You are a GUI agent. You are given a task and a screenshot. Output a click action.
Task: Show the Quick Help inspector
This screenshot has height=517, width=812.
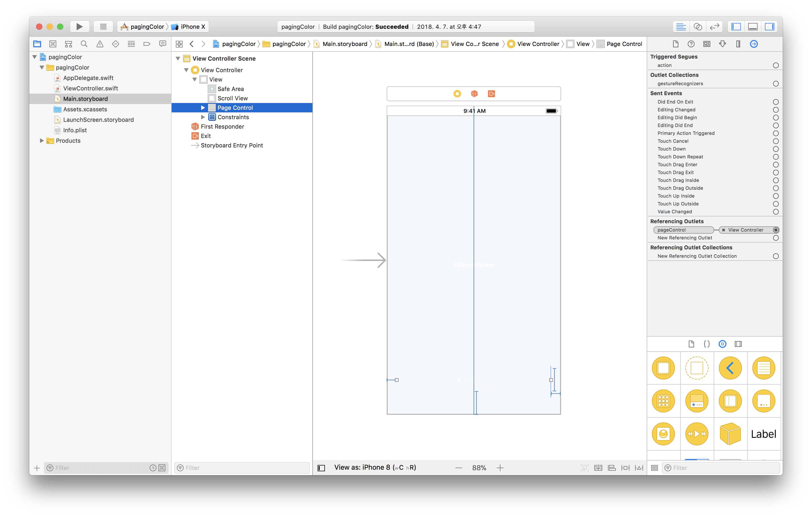(x=691, y=44)
